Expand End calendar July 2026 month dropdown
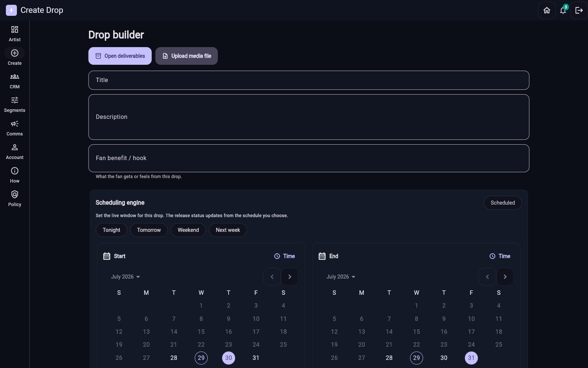The height and width of the screenshot is (368, 588). (x=341, y=277)
